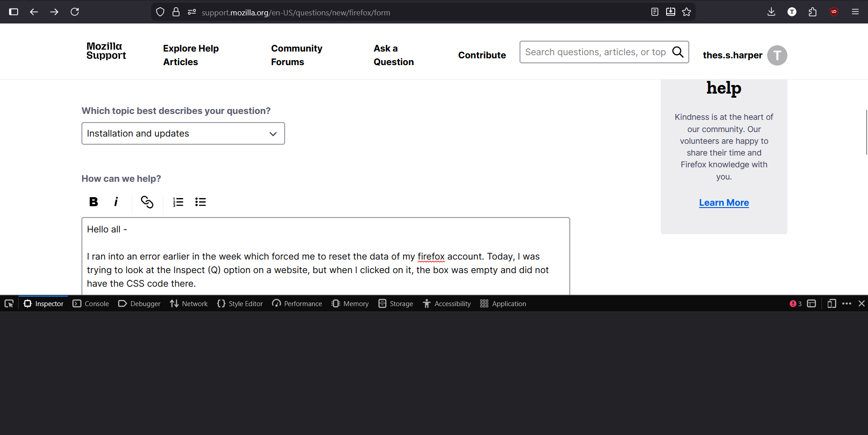
Task: Click the install-page icon beside Reader View
Action: (671, 12)
